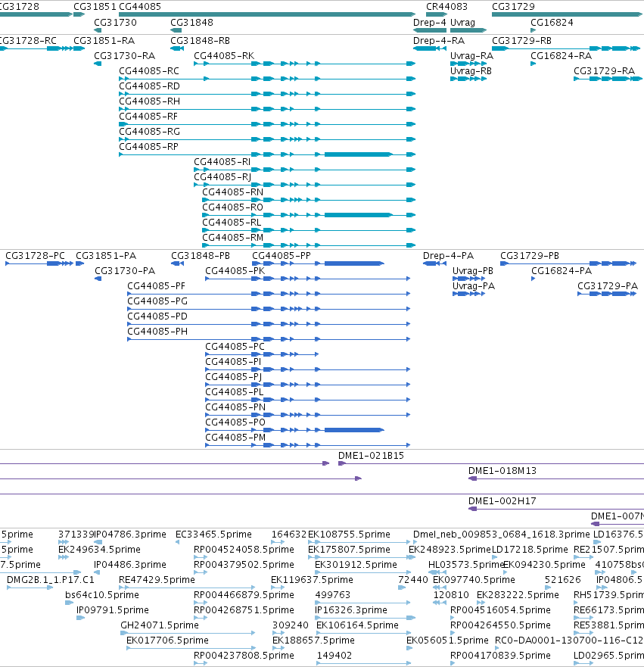644x667 pixels.
Task: Select protein CG44085-PH
Action: [157, 332]
